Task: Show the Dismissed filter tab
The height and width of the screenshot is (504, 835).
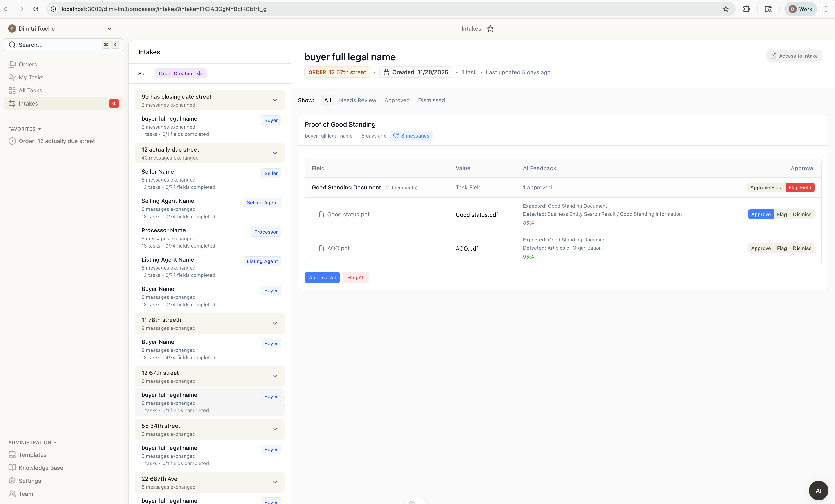Action: [431, 100]
